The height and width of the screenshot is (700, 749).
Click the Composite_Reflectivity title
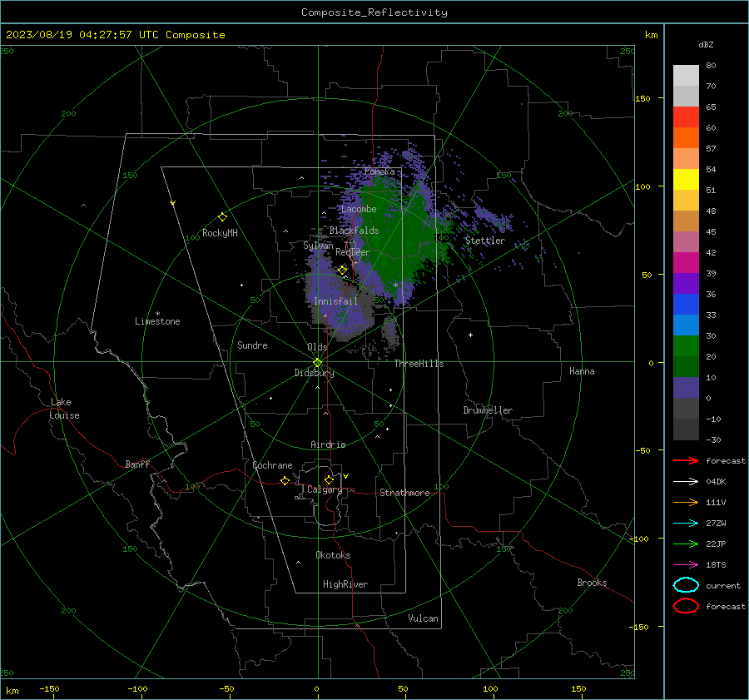pyautogui.click(x=374, y=12)
